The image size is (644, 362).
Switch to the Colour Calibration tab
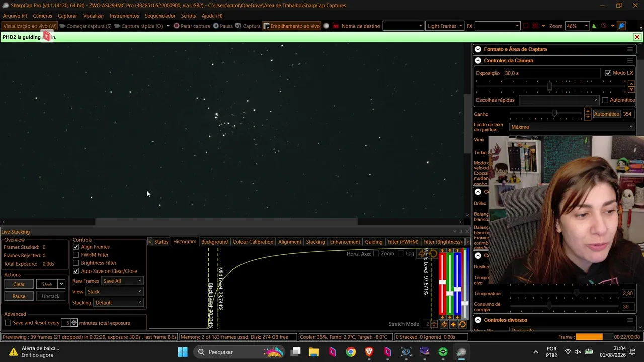[x=253, y=242]
